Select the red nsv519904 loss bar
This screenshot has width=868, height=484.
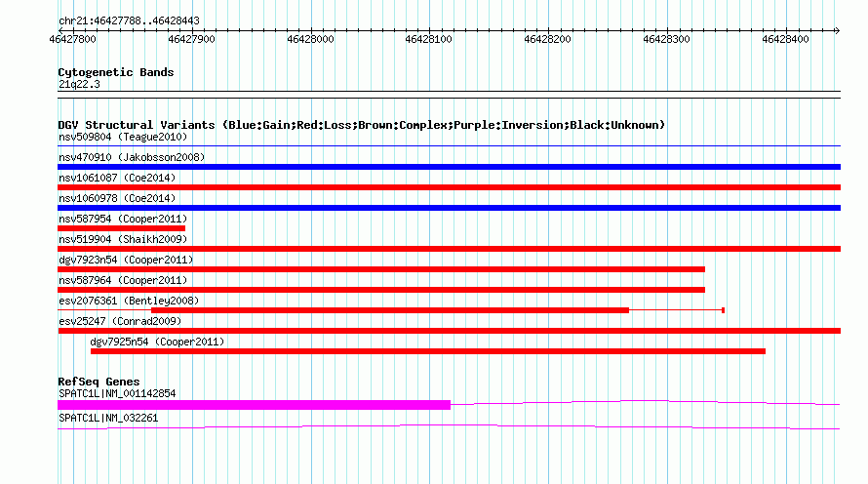(449, 249)
